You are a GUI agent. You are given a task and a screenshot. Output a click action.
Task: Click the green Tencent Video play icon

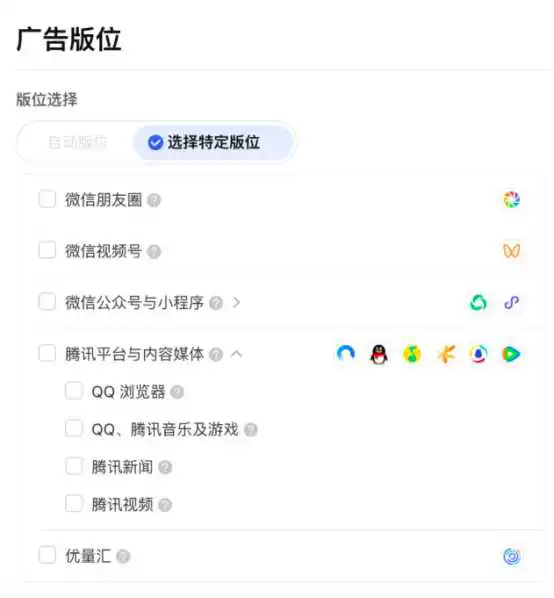tap(511, 354)
